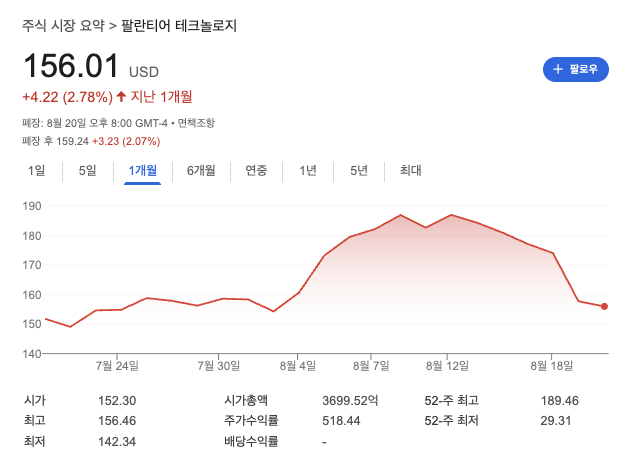Screen dimensions: 644x460
Task: Click the 시가 value 152.30
Action: 117,401
